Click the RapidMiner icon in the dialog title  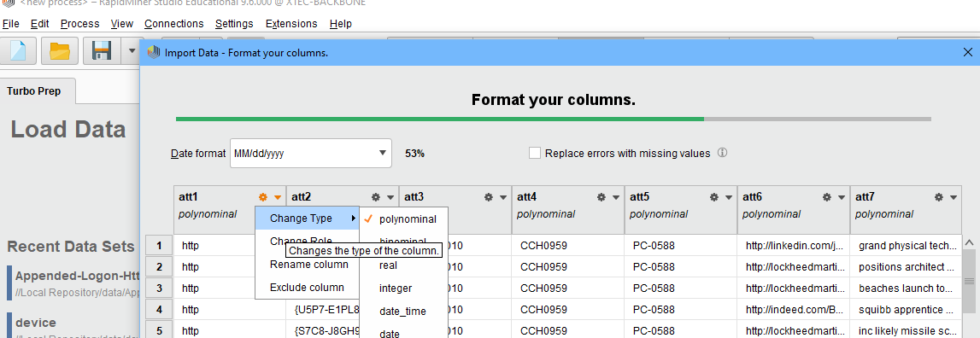click(x=153, y=52)
